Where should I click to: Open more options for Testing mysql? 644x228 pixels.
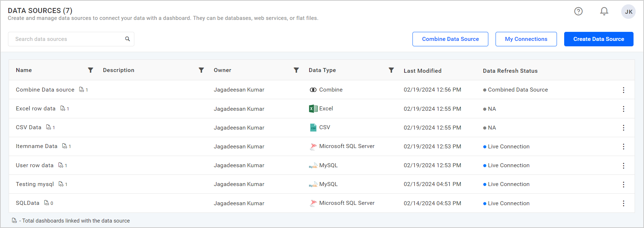tap(623, 184)
